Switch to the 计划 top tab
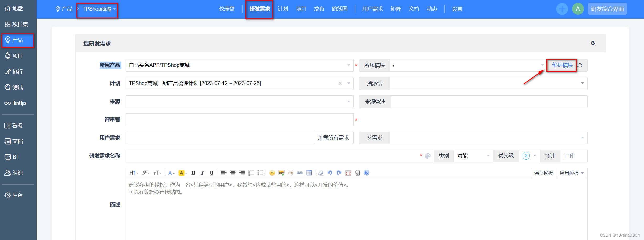This screenshot has width=644, height=240. pos(283,9)
